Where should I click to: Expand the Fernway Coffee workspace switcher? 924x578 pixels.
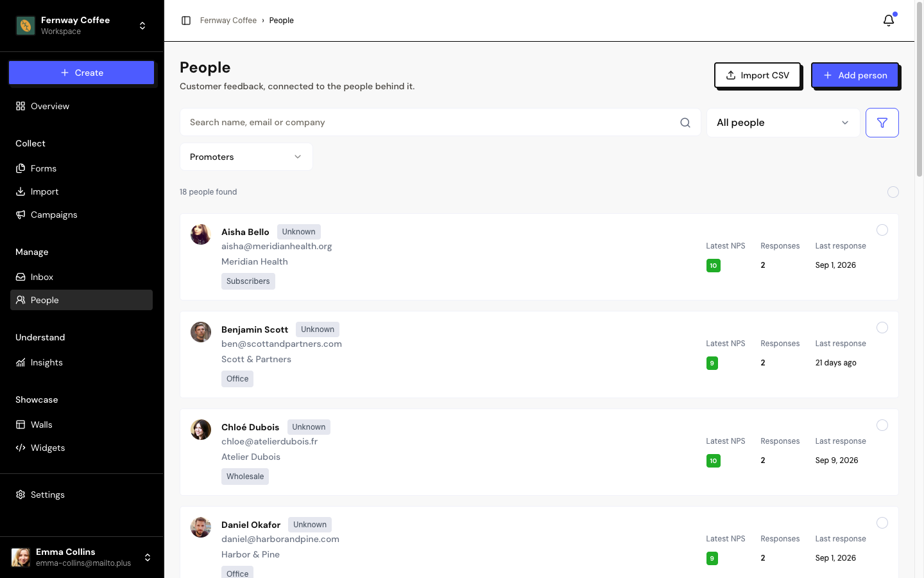coord(142,26)
